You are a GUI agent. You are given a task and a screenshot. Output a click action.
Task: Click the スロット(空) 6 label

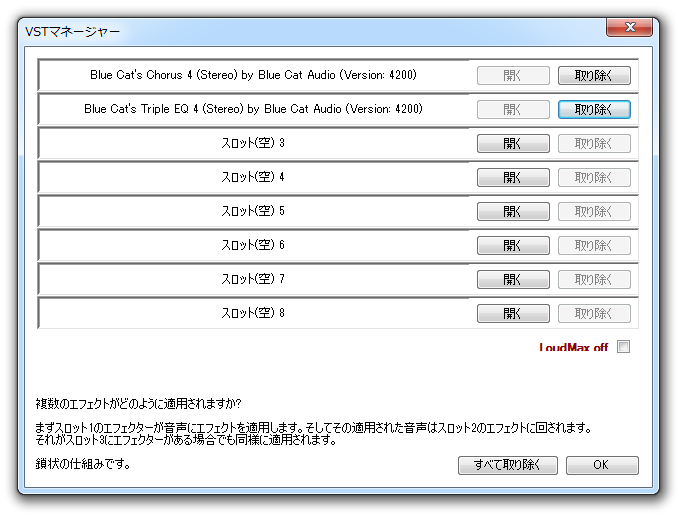coord(253,245)
